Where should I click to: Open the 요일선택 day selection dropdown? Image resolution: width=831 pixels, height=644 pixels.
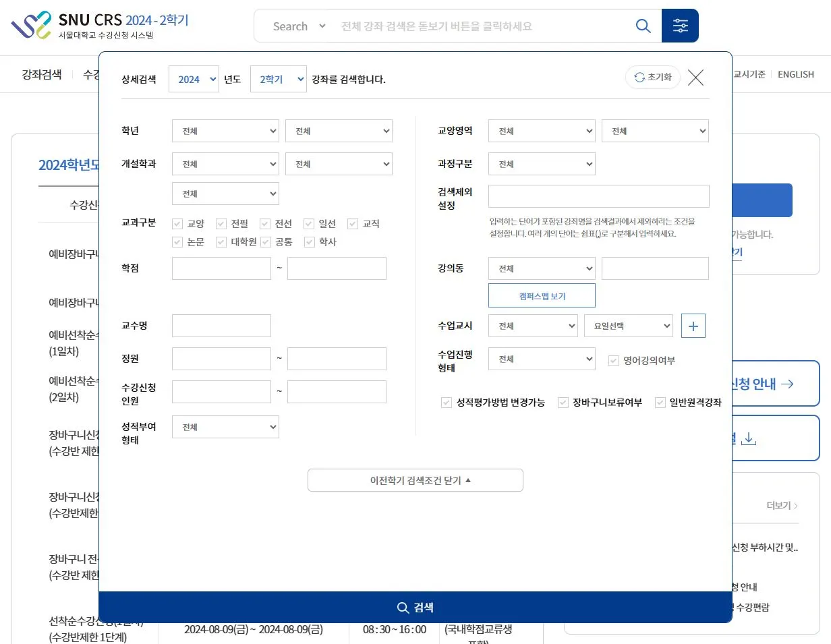[628, 326]
